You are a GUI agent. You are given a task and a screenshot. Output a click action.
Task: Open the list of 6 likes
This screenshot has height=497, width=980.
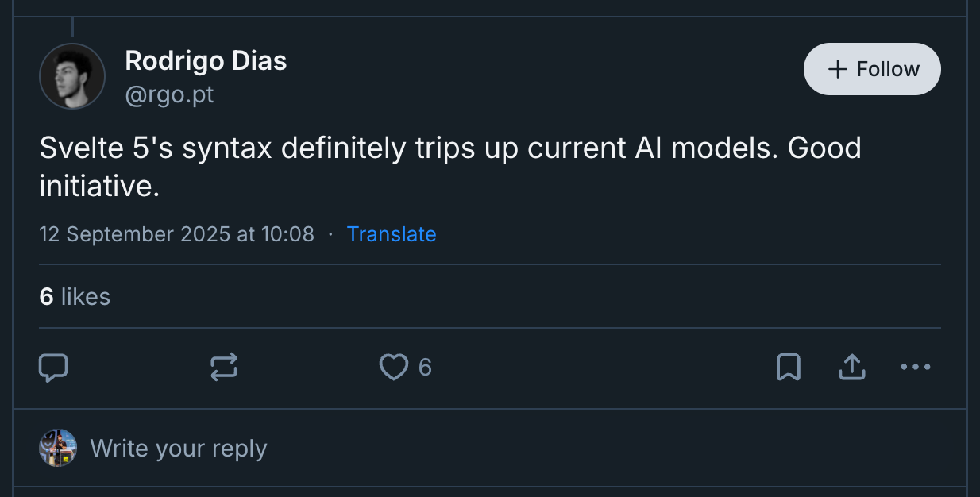75,296
